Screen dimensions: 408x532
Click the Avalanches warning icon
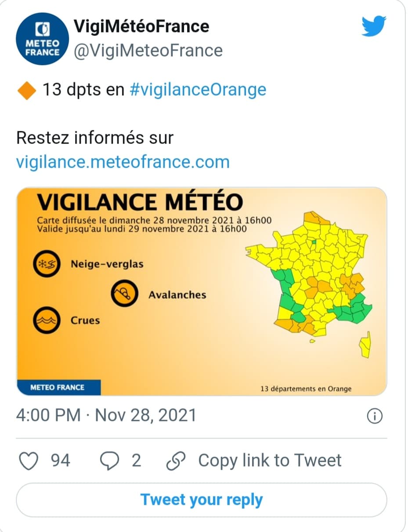click(124, 294)
